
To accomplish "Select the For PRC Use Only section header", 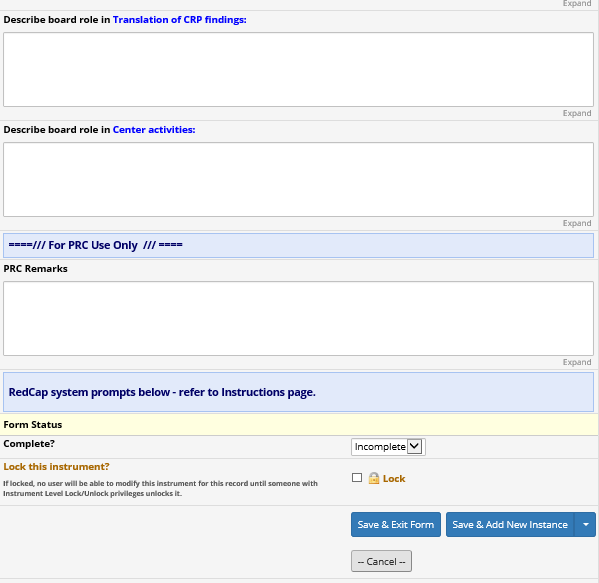I will click(x=298, y=245).
